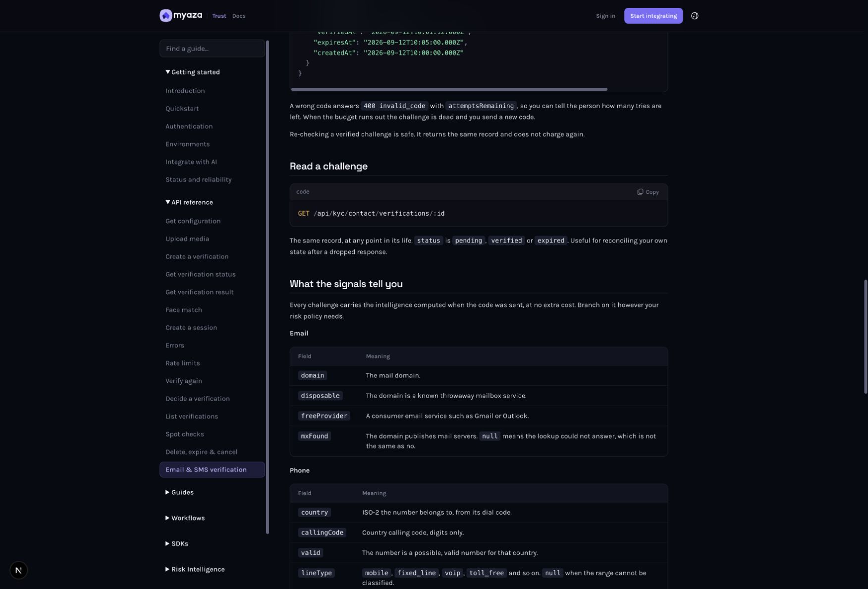Toggle the theme switcher icon

click(x=695, y=16)
